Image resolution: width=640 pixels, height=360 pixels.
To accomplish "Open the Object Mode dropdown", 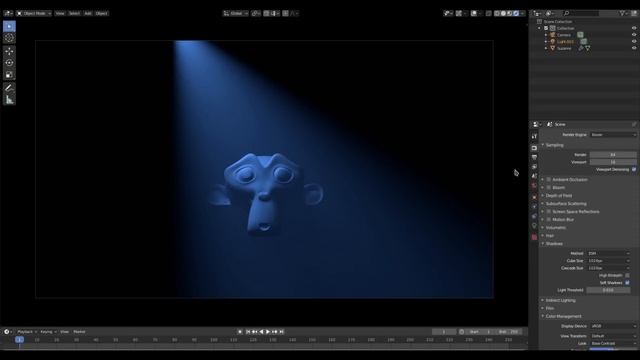I will [x=34, y=13].
